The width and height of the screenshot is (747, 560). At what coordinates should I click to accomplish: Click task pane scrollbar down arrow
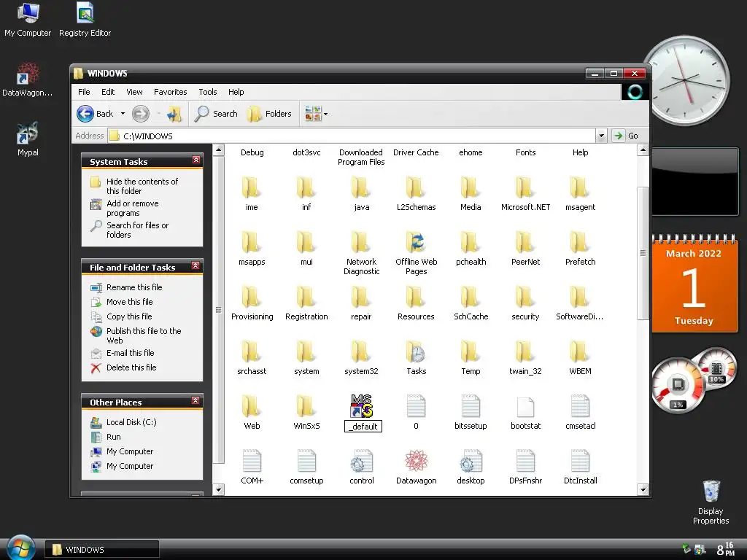click(x=219, y=489)
